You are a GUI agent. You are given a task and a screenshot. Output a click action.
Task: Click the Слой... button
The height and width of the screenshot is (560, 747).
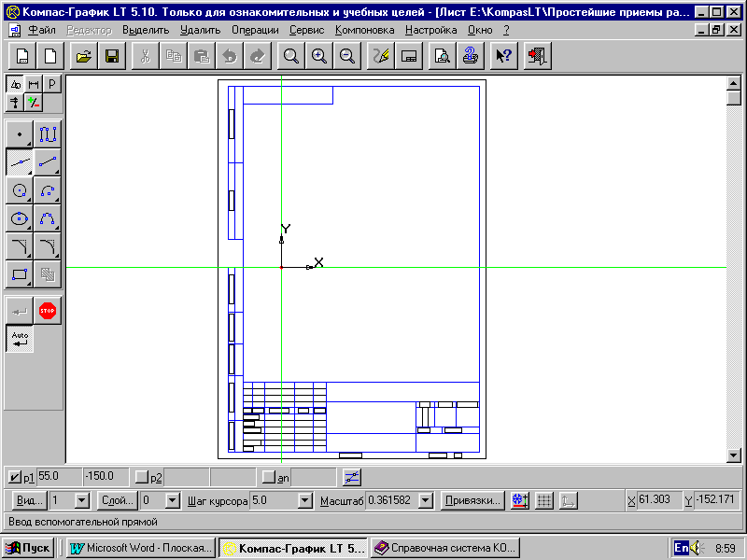click(x=118, y=500)
